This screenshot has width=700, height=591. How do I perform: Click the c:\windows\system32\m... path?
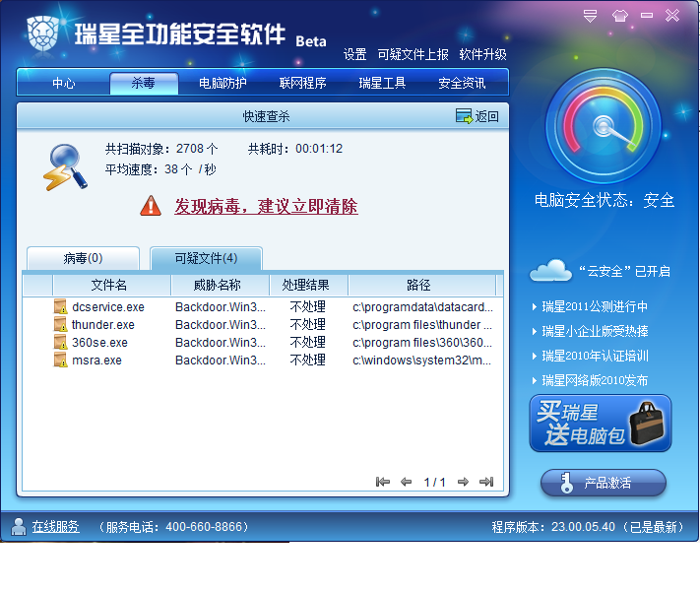[x=422, y=361]
